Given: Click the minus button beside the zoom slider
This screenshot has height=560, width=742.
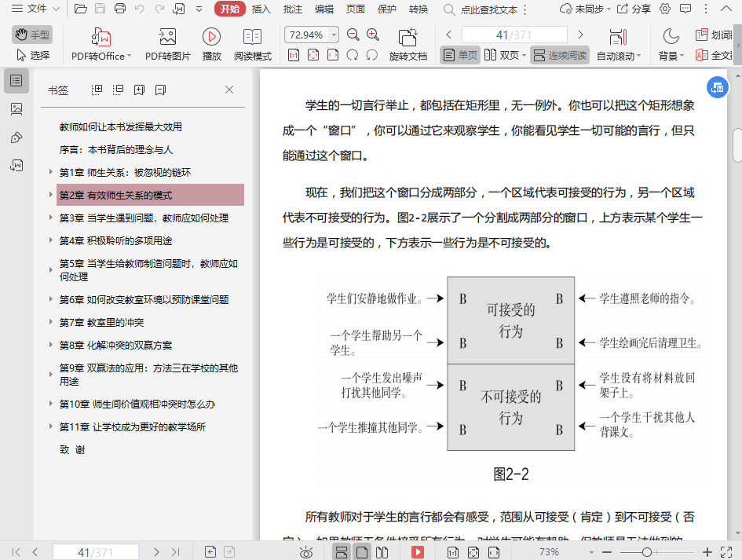Looking at the screenshot, I should [607, 552].
